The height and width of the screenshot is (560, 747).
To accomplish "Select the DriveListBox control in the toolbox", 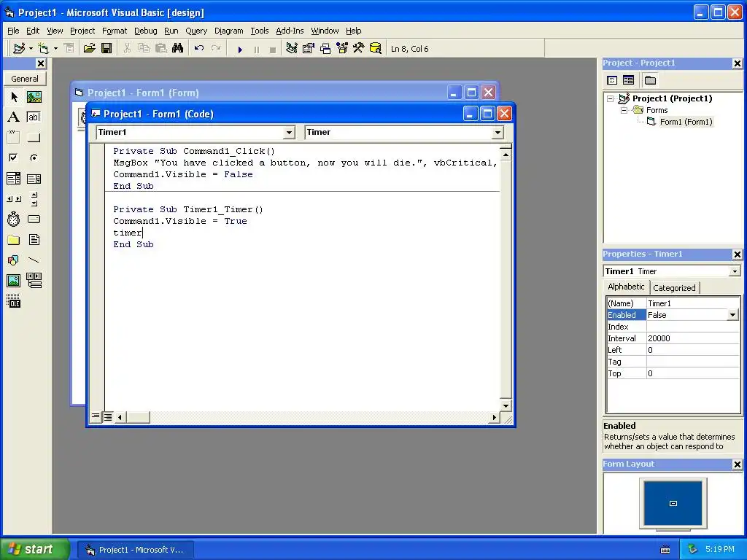I will [x=34, y=219].
